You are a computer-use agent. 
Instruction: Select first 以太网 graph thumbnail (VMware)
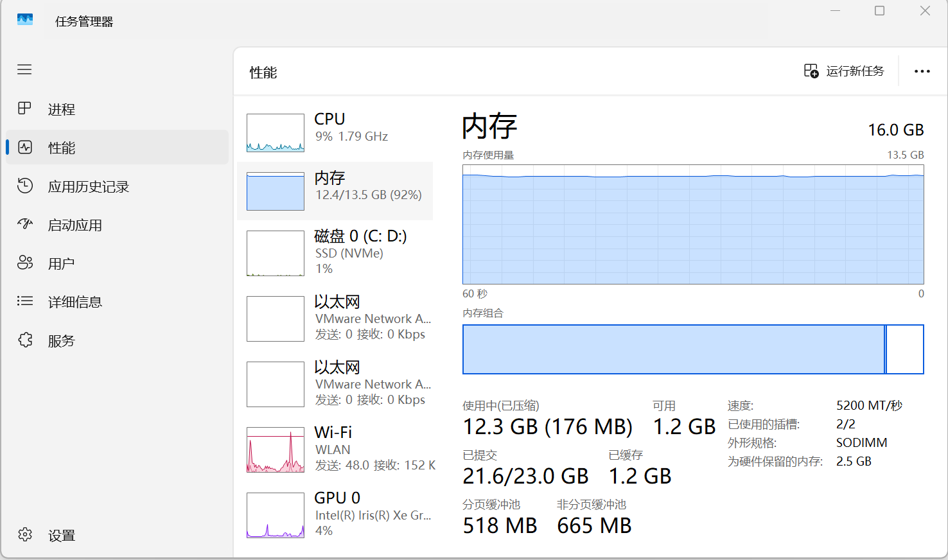[x=276, y=319]
